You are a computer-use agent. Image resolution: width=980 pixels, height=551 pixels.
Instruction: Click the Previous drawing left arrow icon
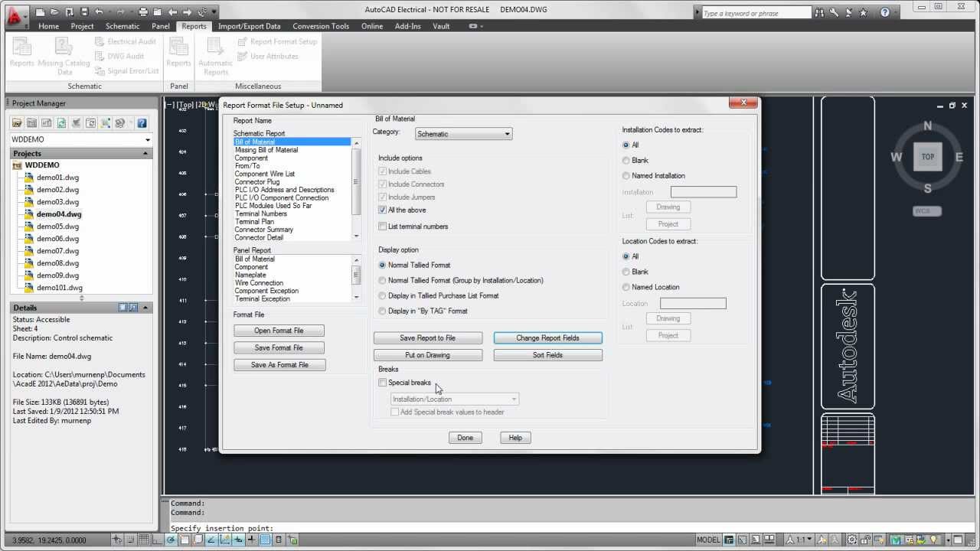pyautogui.click(x=172, y=11)
